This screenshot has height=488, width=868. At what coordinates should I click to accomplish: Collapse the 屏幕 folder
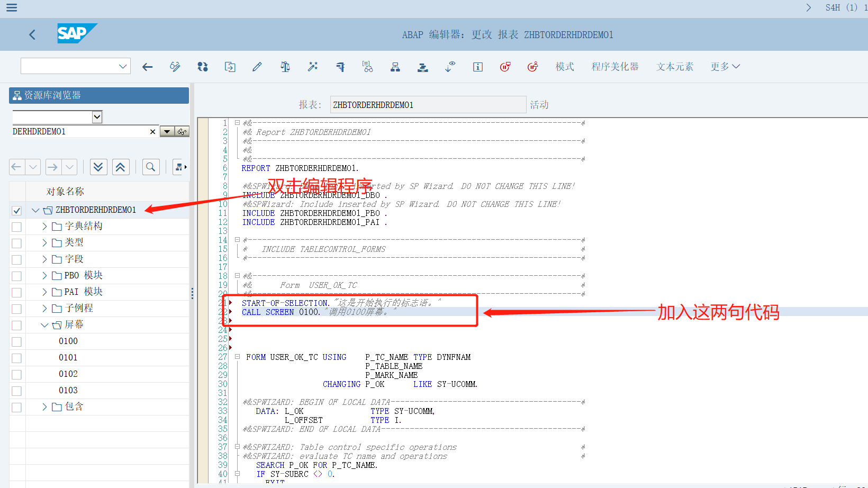[x=44, y=325]
